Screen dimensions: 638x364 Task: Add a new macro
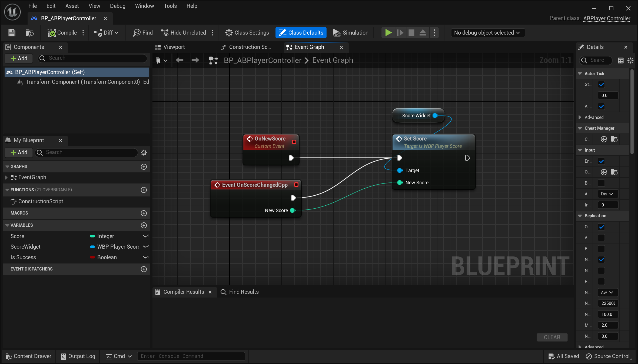144,213
